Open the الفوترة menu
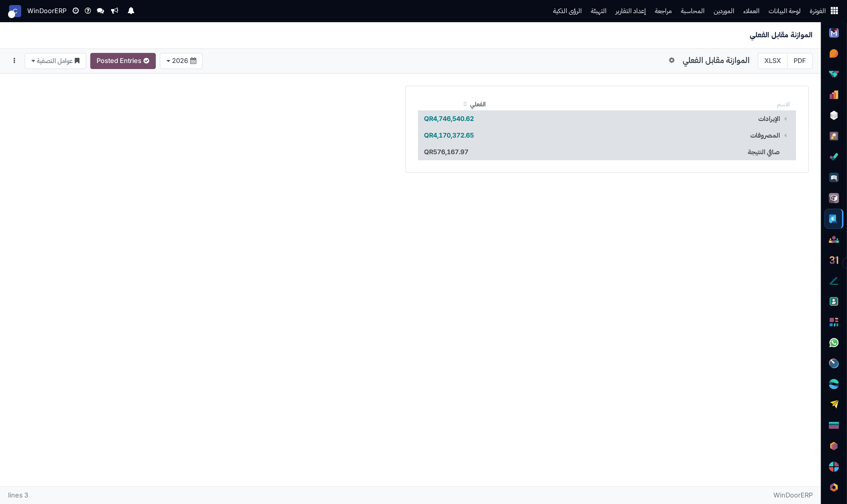847x504 pixels. point(818,11)
